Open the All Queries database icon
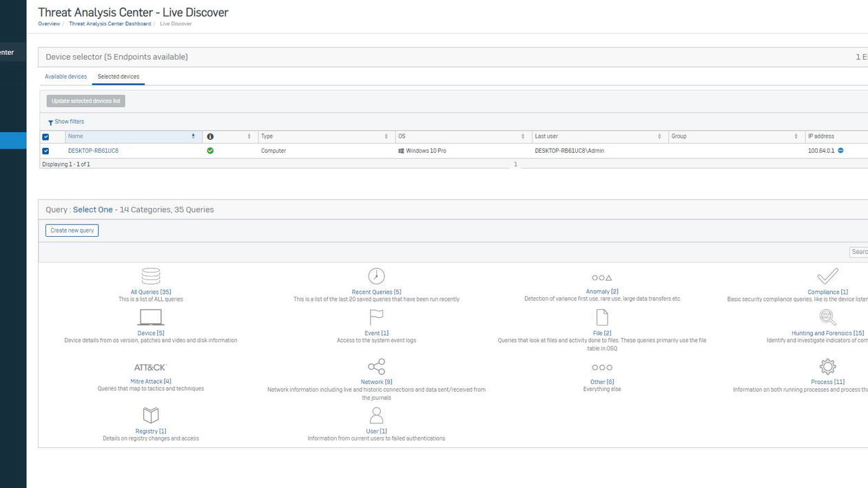Viewport: 868px width, 488px height. pyautogui.click(x=150, y=275)
